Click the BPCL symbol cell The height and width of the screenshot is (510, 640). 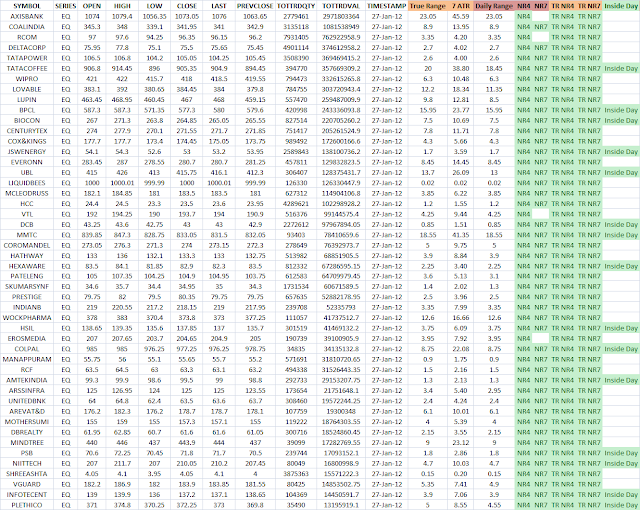click(x=27, y=110)
